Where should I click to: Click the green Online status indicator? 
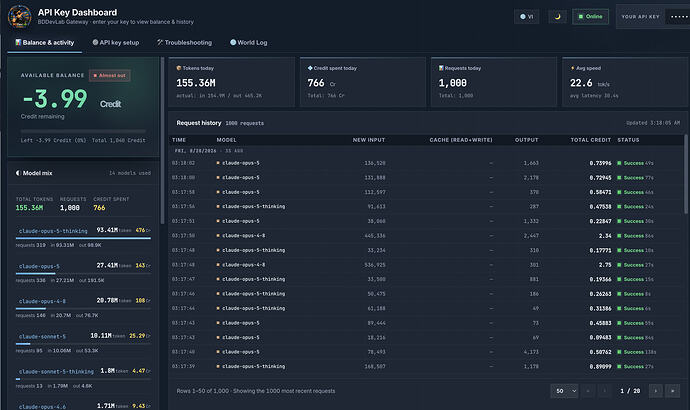(x=590, y=17)
